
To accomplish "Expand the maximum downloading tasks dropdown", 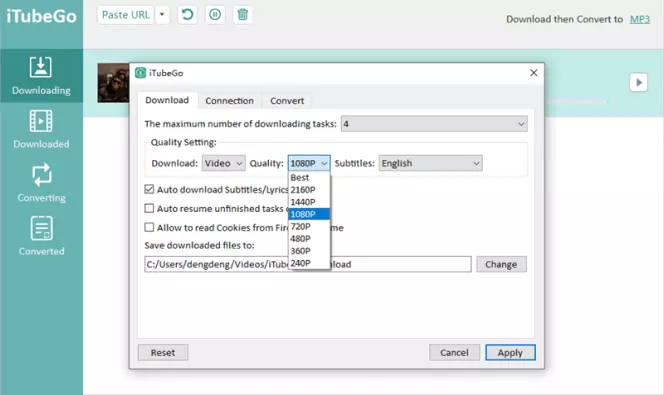I will [x=434, y=124].
